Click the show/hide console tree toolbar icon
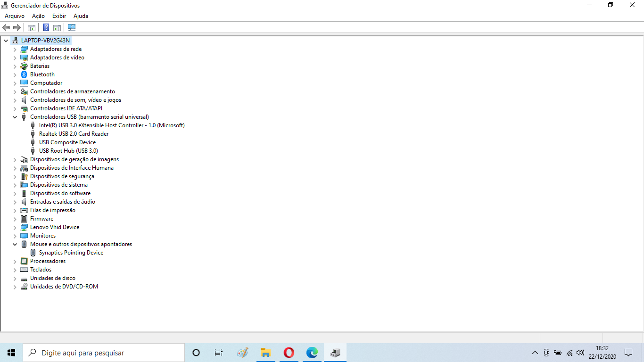 pyautogui.click(x=32, y=27)
